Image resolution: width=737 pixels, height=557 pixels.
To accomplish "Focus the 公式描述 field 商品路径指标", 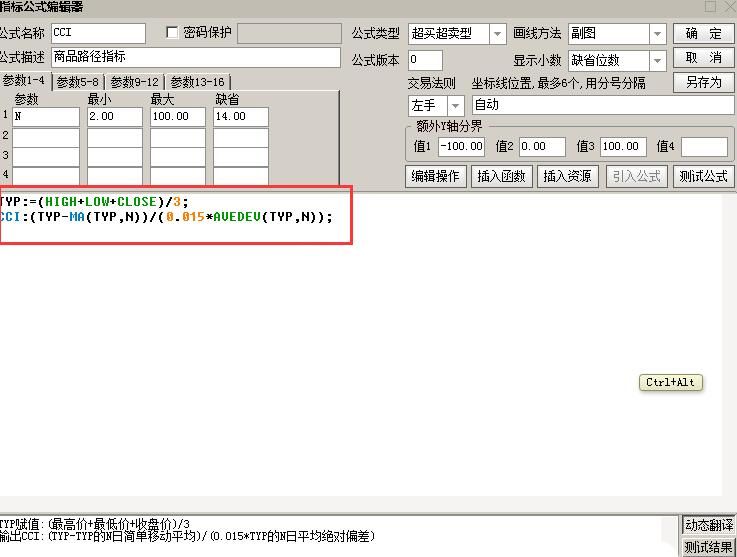I will click(x=196, y=57).
